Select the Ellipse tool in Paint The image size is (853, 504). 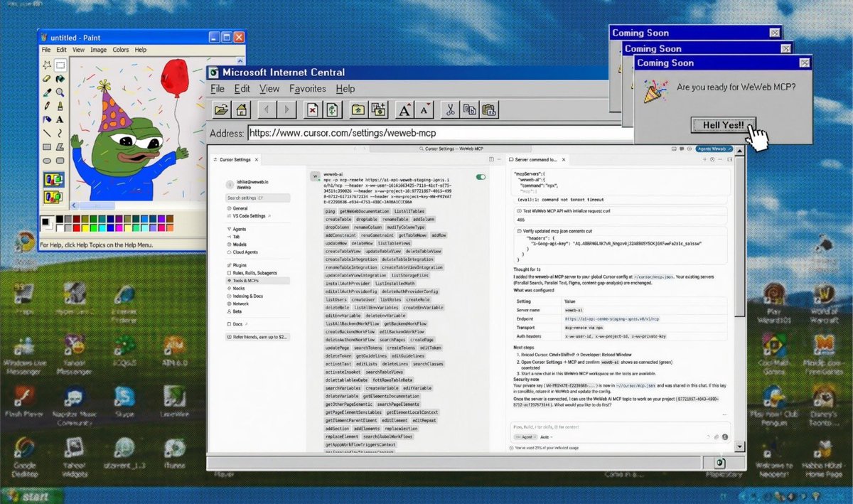coord(47,160)
